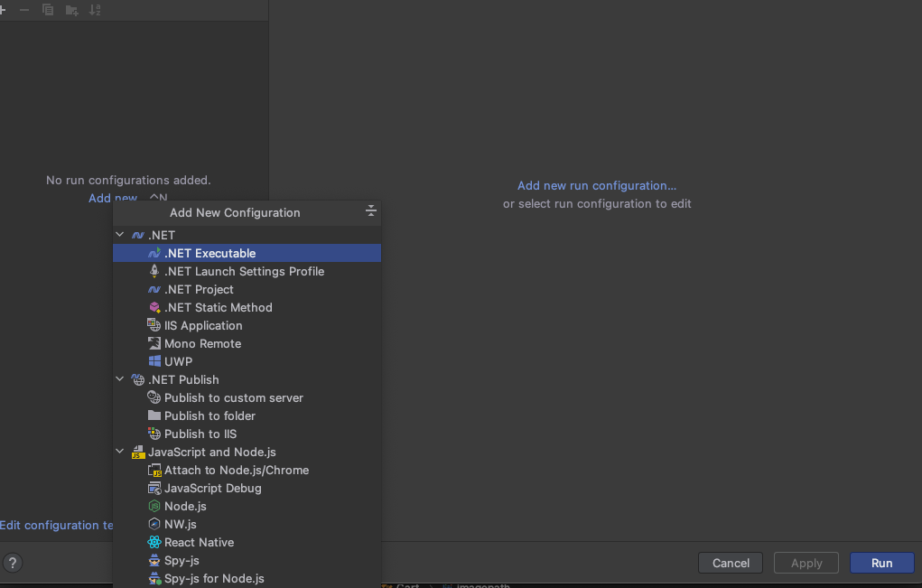922x588 pixels.
Task: Collapse the .NET section
Action: 119,234
